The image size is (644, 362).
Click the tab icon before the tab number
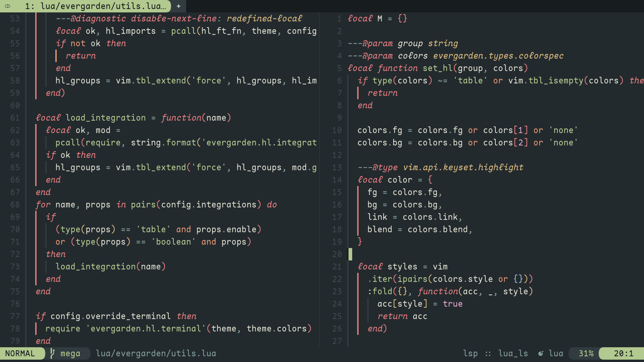[x=7, y=6]
